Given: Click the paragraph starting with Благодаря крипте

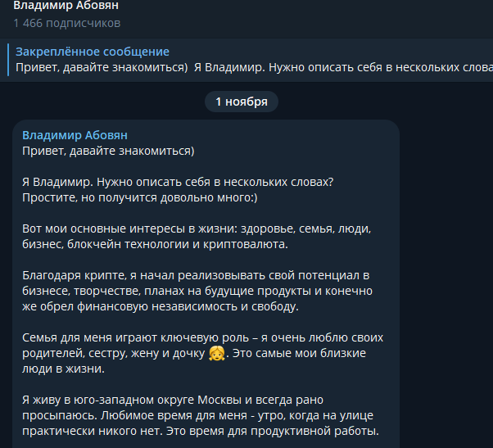Looking at the screenshot, I should pos(197,291).
